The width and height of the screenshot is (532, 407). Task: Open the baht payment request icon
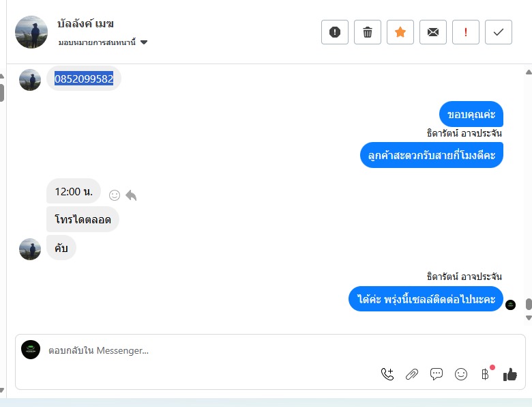tap(485, 374)
